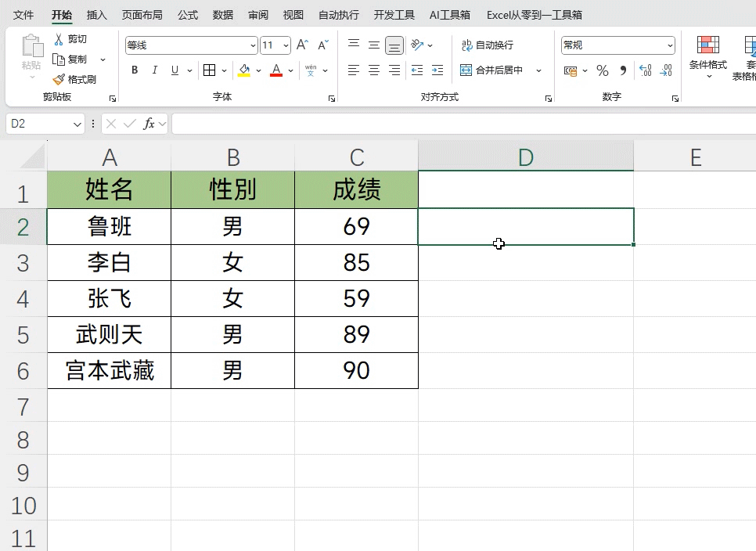The image size is (756, 551).
Task: Expand fill color options arrow
Action: tap(258, 70)
